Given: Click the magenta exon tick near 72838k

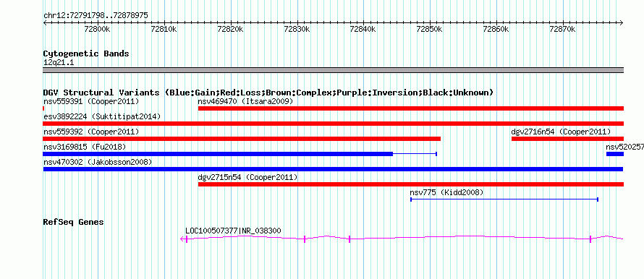Looking at the screenshot, I should point(349,239).
